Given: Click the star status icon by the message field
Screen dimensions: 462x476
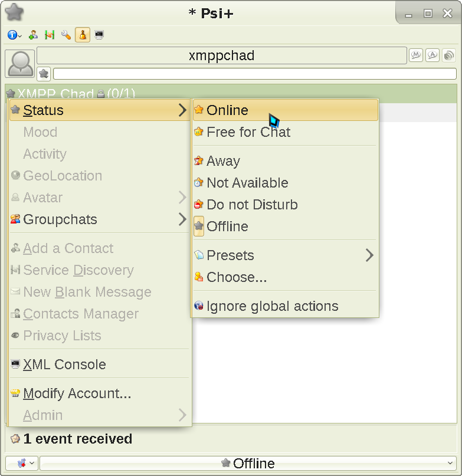Looking at the screenshot, I should tap(44, 74).
